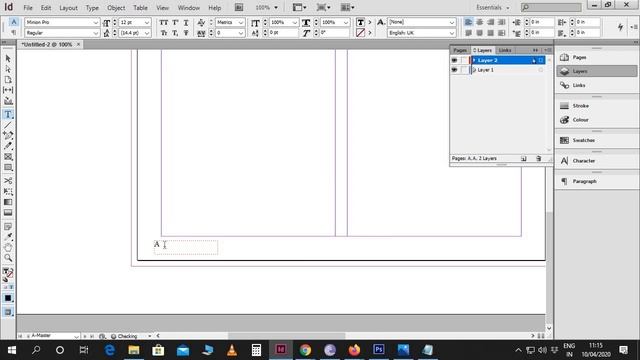This screenshot has height=360, width=640.
Task: Click the stroke None swatch in control bar
Action: pos(360,33)
